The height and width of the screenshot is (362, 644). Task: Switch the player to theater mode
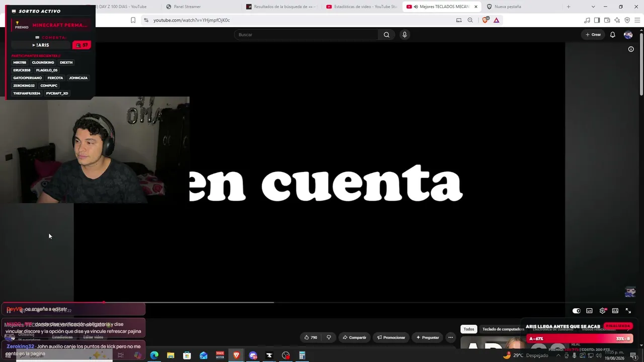[x=615, y=311]
